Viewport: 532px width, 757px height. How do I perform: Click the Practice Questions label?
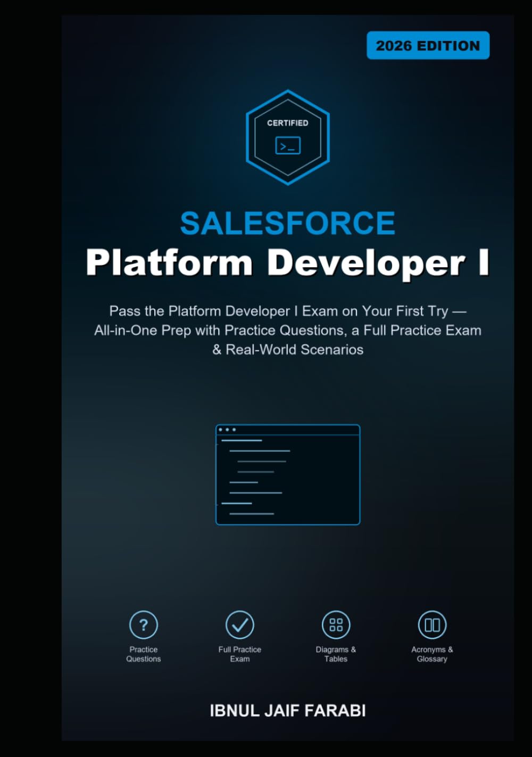(x=144, y=654)
